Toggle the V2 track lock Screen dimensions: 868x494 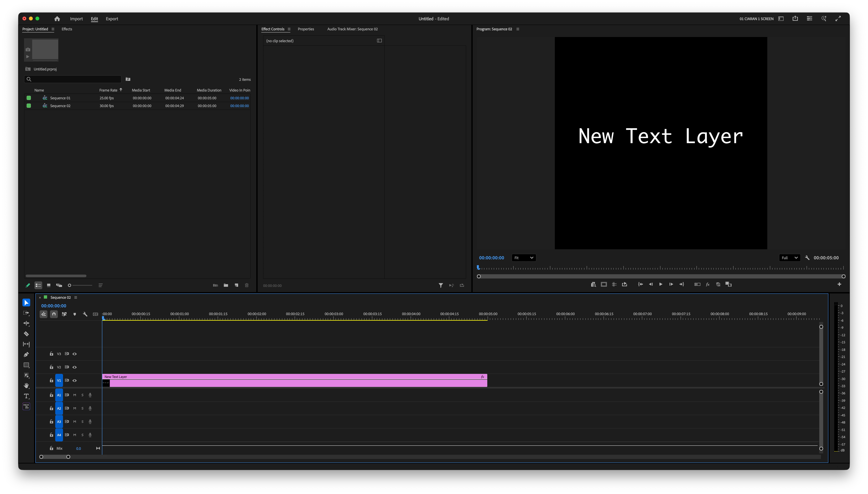pos(51,367)
